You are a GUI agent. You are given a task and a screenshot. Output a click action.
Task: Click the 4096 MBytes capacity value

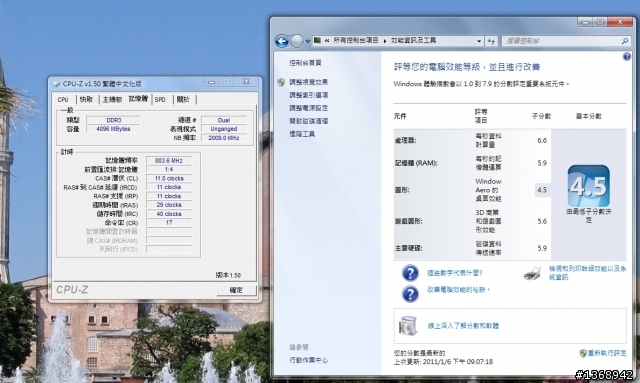pos(113,129)
